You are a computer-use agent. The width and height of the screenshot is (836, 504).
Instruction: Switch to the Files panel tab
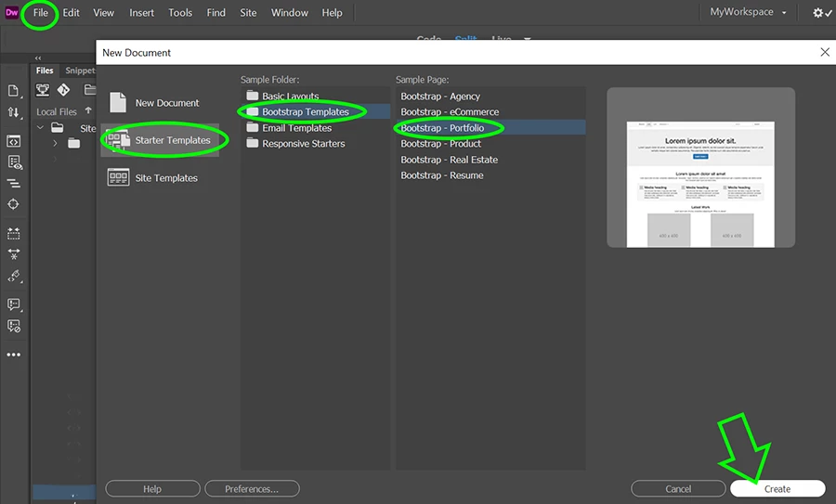click(x=45, y=71)
